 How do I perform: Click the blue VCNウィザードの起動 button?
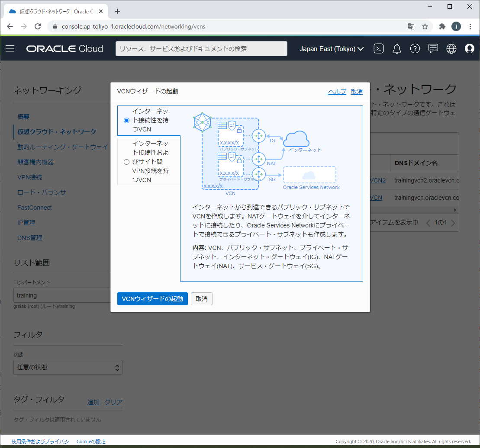(x=152, y=299)
